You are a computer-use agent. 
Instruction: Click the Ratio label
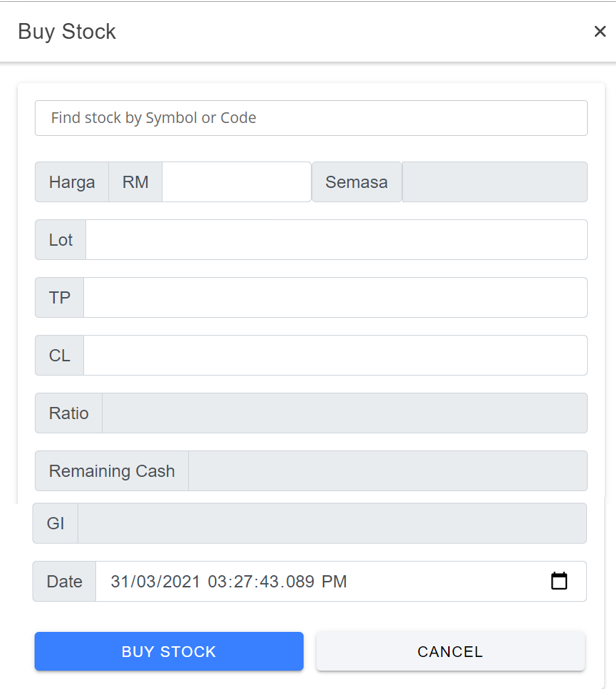click(69, 413)
